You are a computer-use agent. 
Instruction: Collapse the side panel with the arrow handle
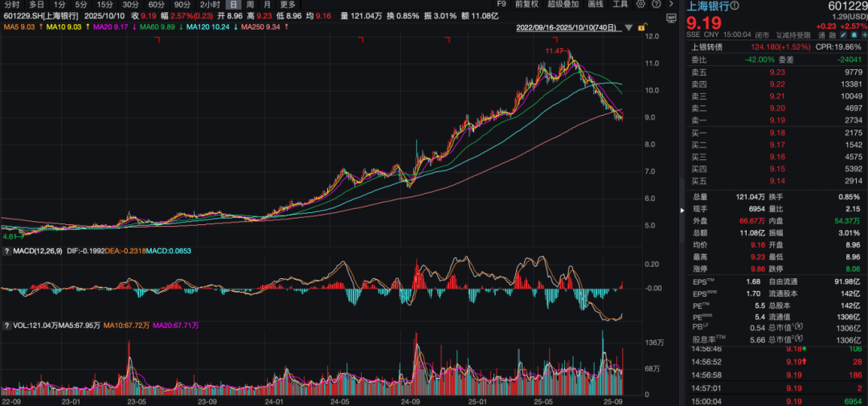click(682, 210)
